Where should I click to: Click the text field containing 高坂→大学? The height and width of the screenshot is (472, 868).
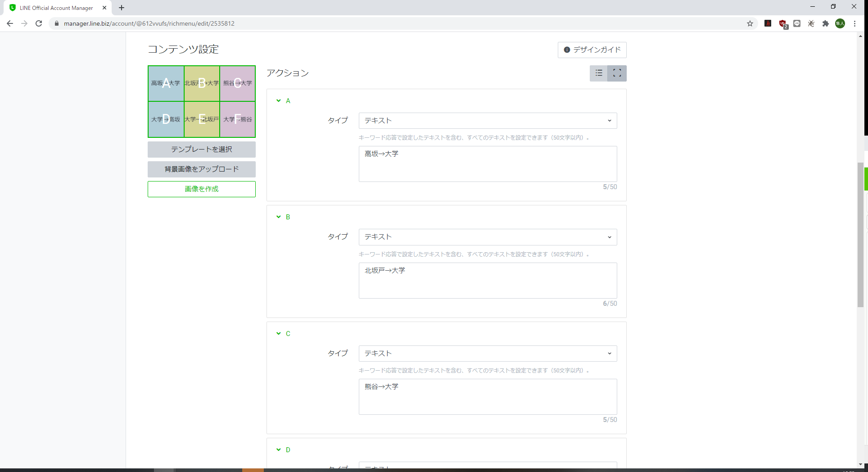488,163
